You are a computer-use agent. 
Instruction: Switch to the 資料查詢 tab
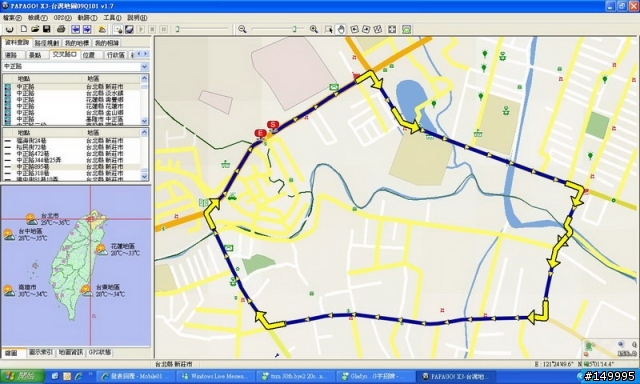(17, 42)
